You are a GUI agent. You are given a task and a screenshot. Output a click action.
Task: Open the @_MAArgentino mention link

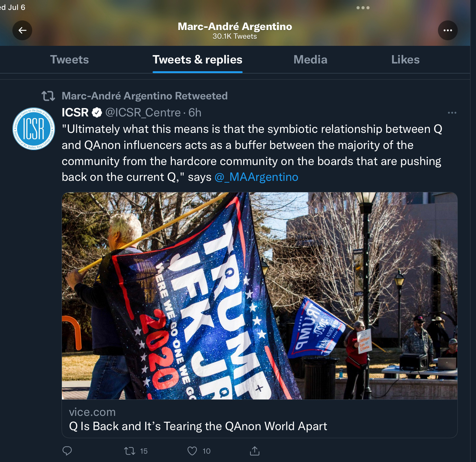click(x=256, y=177)
